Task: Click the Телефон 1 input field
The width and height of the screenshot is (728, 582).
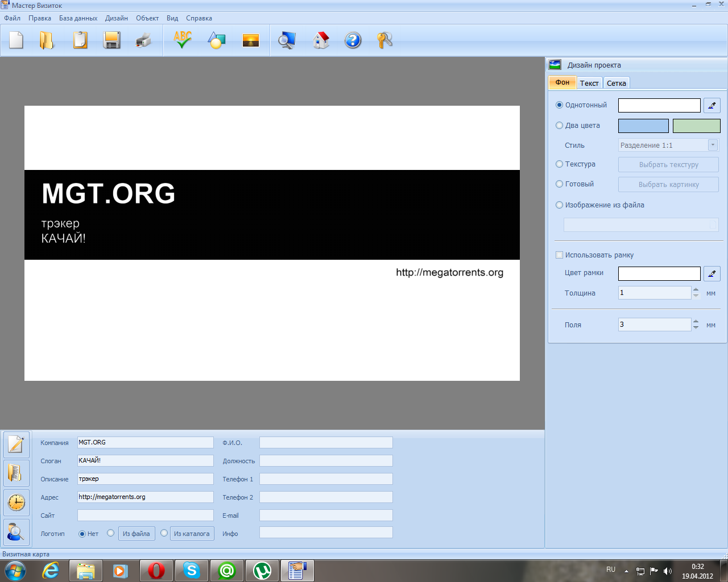Action: click(326, 479)
